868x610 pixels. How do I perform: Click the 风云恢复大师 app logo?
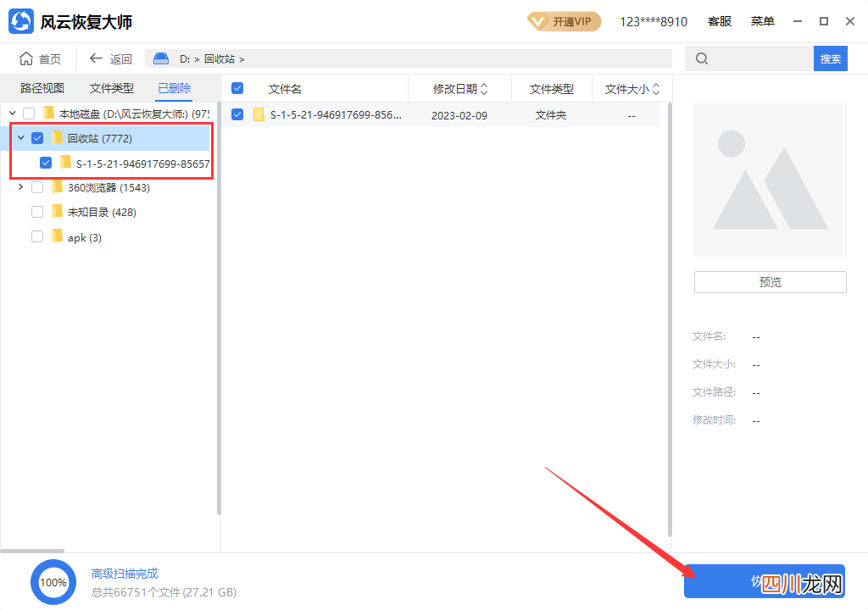pyautogui.click(x=21, y=21)
